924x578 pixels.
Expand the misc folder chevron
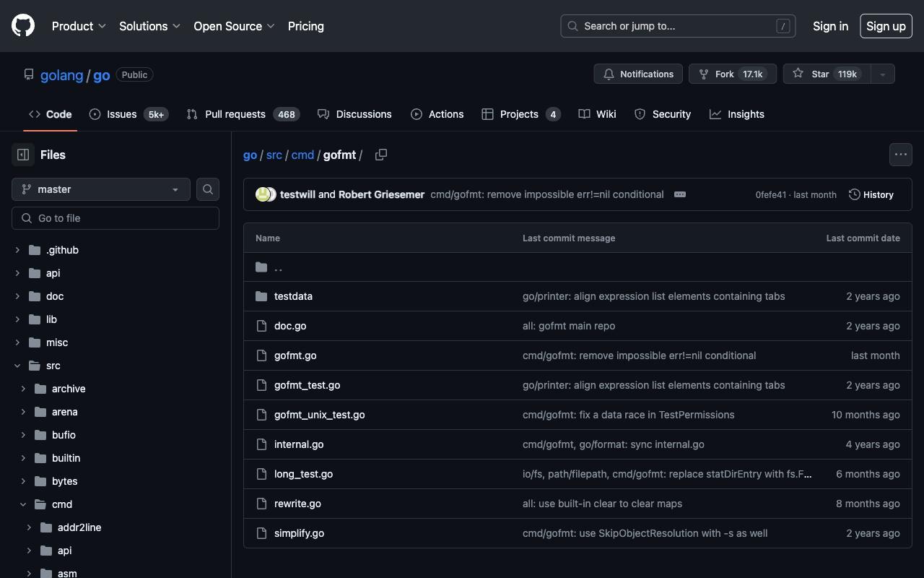pos(17,342)
